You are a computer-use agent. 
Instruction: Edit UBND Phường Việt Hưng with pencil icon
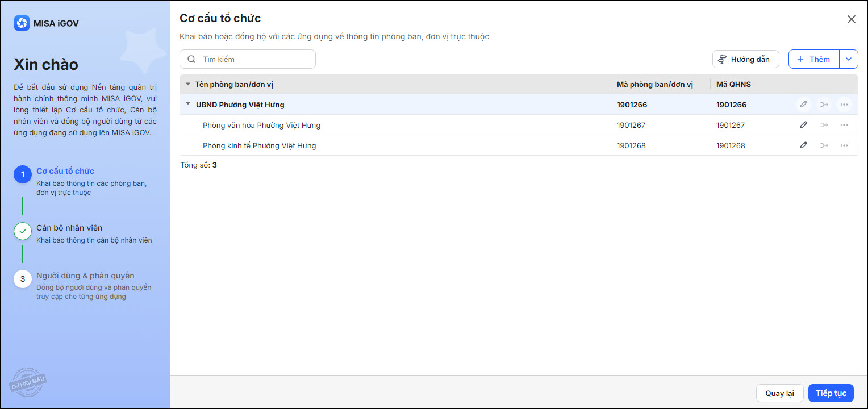pos(803,105)
